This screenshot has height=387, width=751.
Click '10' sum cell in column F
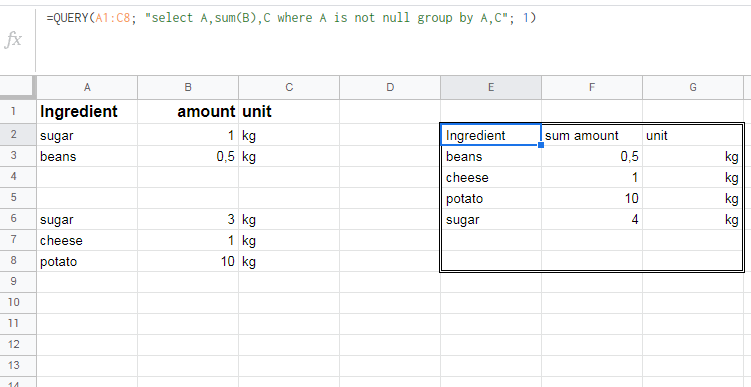click(592, 198)
